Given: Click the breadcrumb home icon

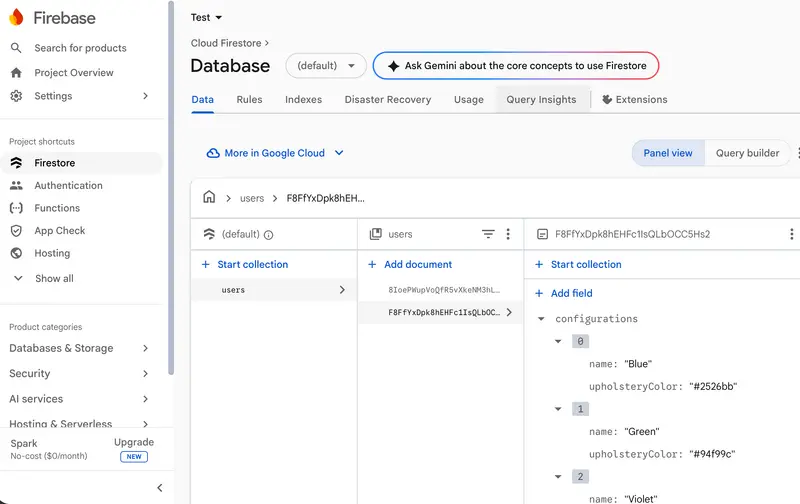Looking at the screenshot, I should tap(209, 197).
